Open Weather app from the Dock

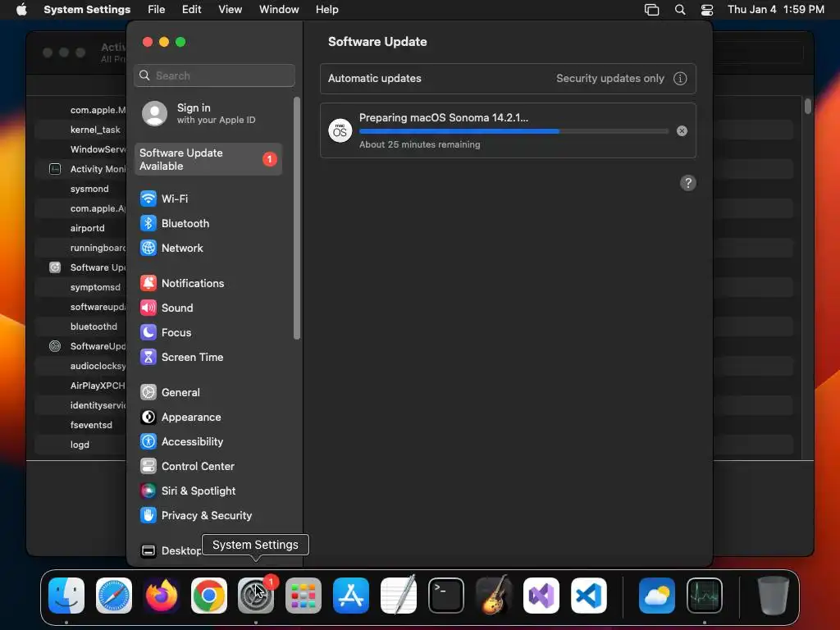pos(657,596)
